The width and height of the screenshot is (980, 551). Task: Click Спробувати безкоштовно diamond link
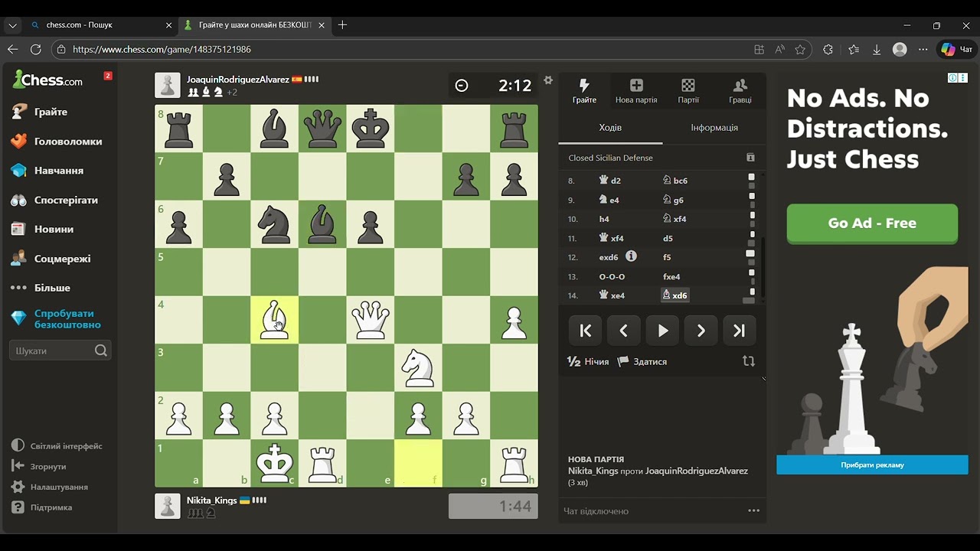click(x=57, y=319)
